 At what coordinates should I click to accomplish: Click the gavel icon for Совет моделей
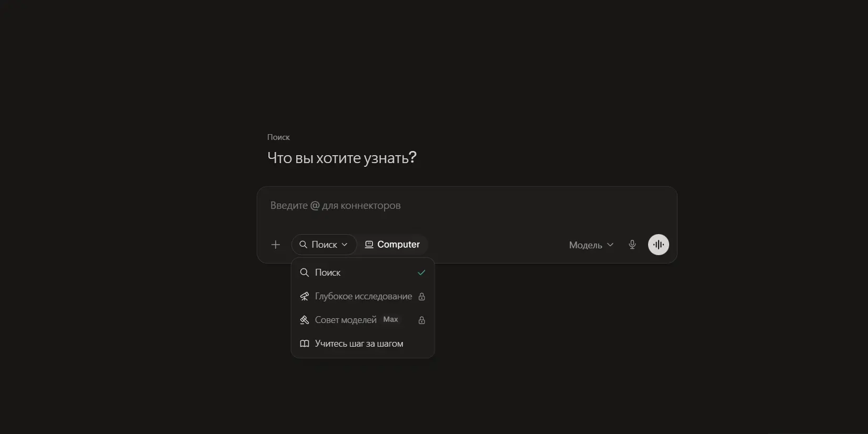coord(305,320)
